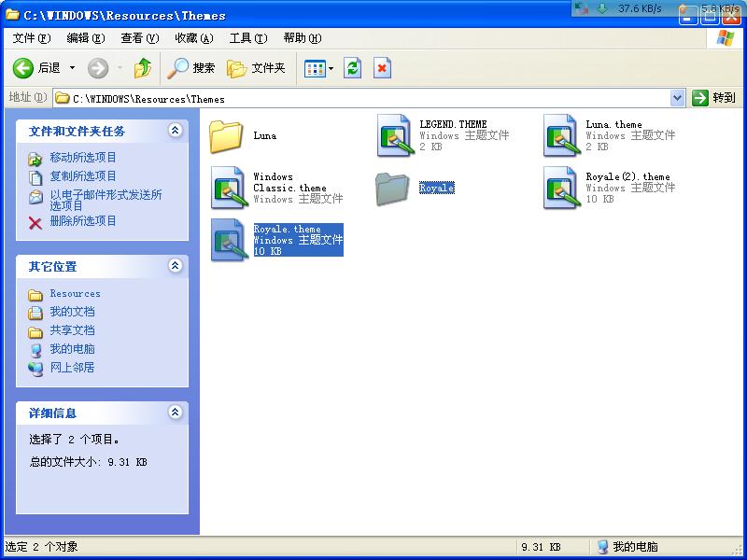The image size is (747, 560).
Task: Click the copy selected items icon
Action: (x=35, y=177)
